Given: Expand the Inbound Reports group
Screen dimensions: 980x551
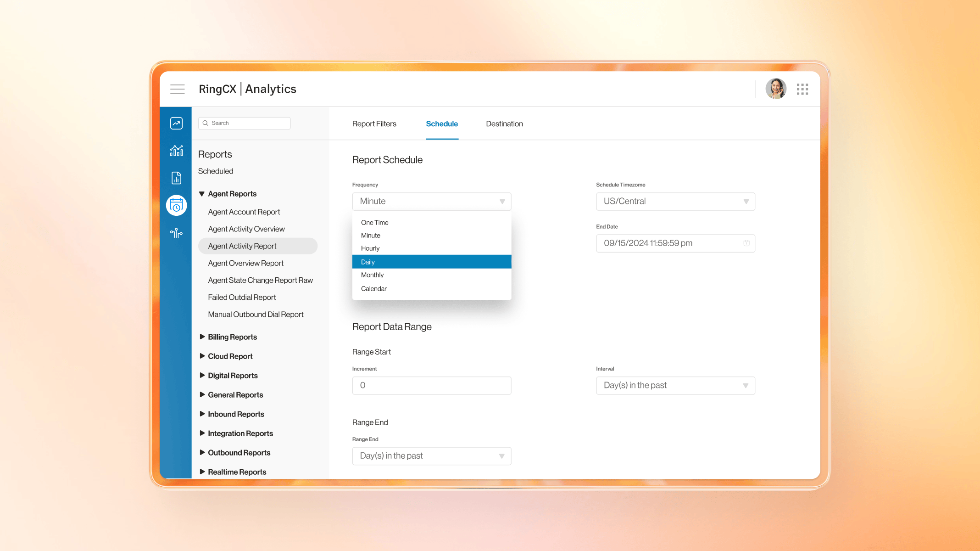Looking at the screenshot, I should point(232,414).
